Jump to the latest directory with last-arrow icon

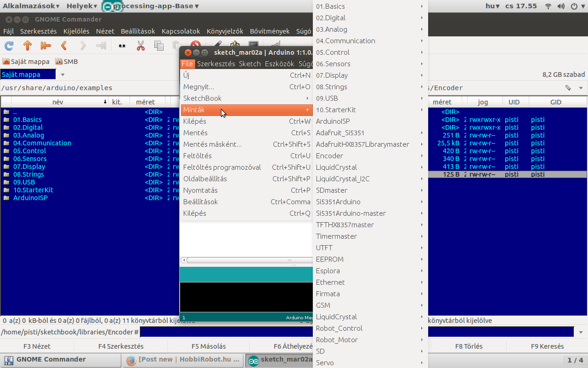(x=101, y=46)
